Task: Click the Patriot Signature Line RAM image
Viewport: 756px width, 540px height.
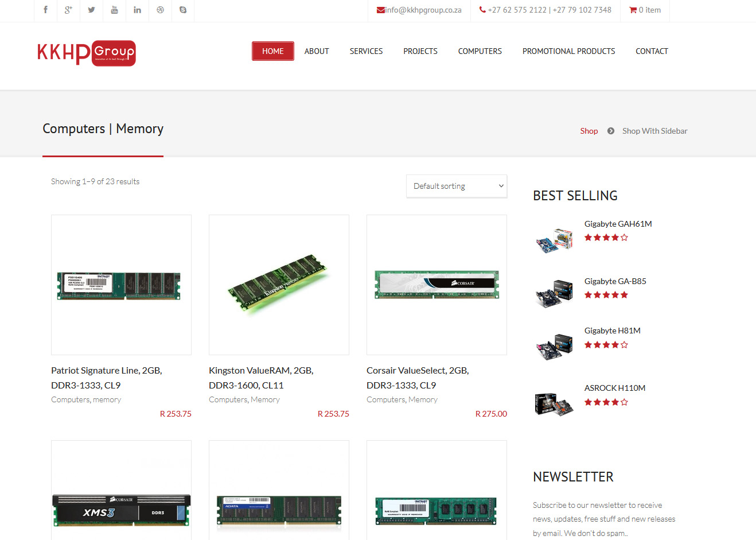Action: coord(121,285)
